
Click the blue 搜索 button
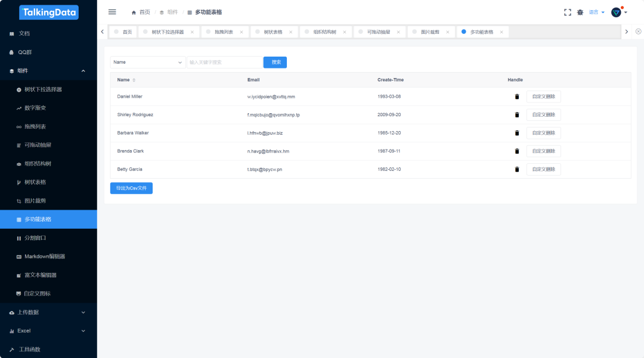tap(275, 63)
